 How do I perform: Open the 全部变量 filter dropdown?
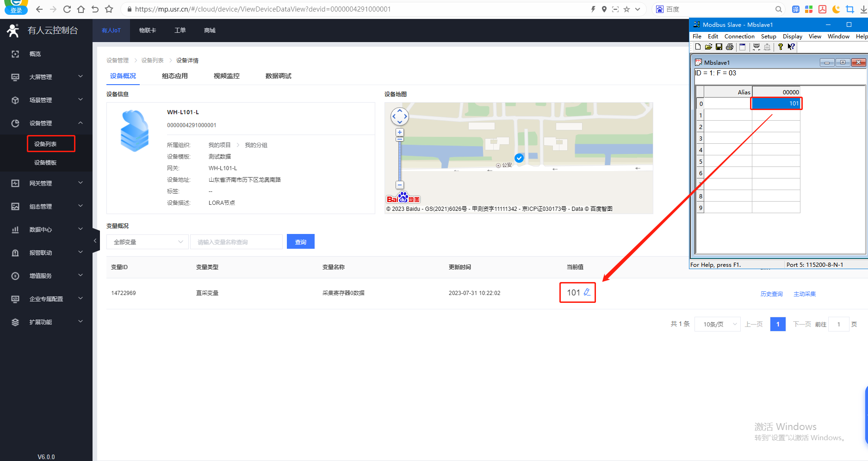pyautogui.click(x=148, y=242)
